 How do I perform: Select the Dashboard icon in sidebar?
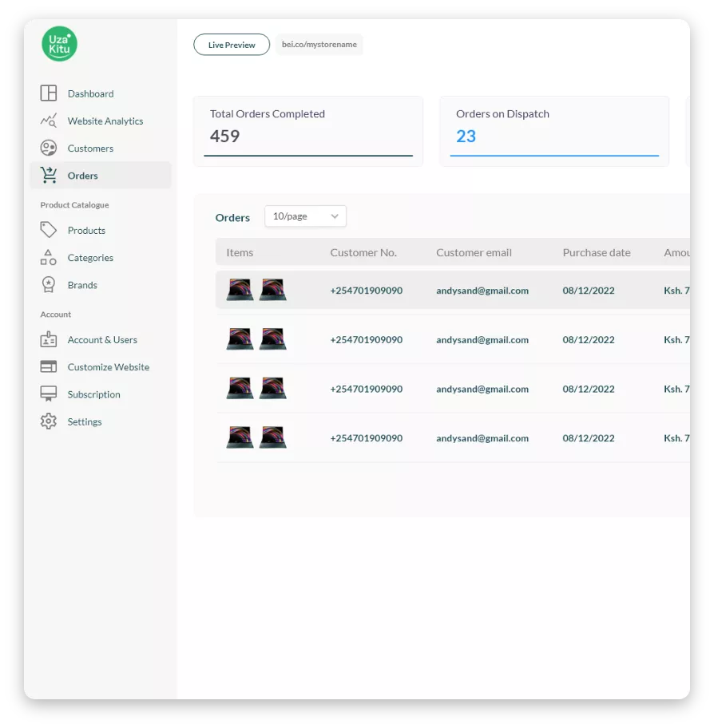click(48, 93)
